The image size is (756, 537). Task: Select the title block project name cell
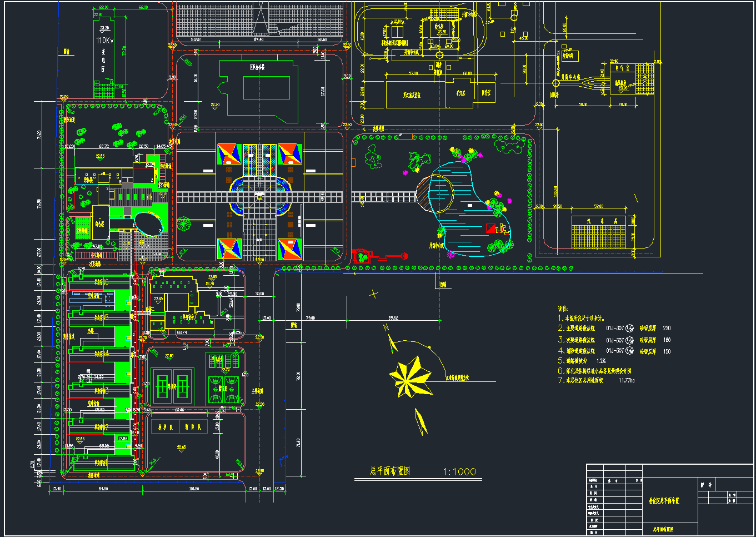(664, 500)
